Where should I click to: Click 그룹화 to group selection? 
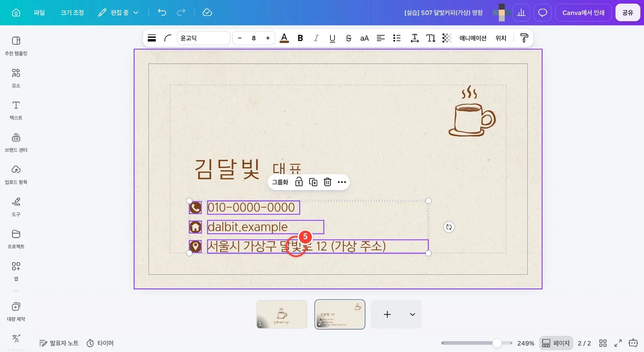(280, 182)
